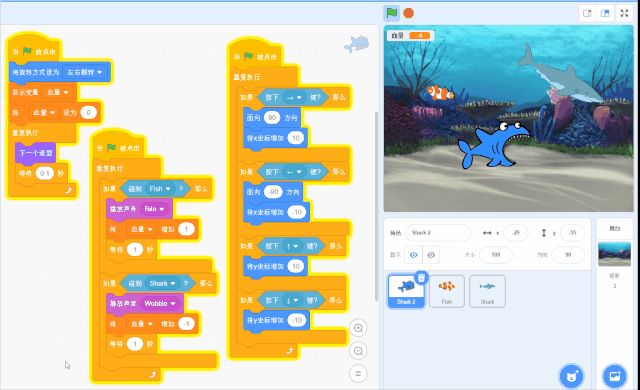Select the Shark sprite thumbnail

pos(487,291)
